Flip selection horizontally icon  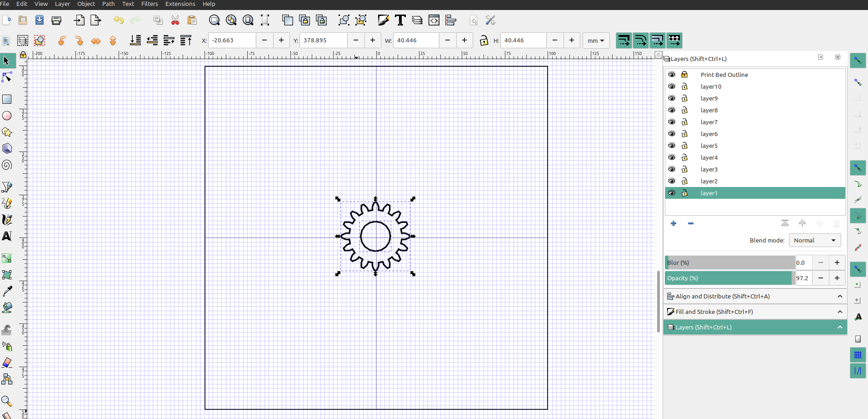[96, 40]
